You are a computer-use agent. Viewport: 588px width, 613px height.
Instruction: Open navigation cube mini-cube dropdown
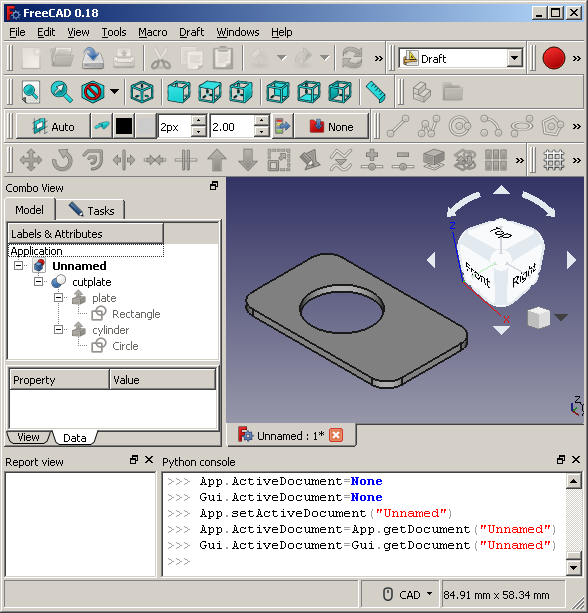pyautogui.click(x=561, y=317)
